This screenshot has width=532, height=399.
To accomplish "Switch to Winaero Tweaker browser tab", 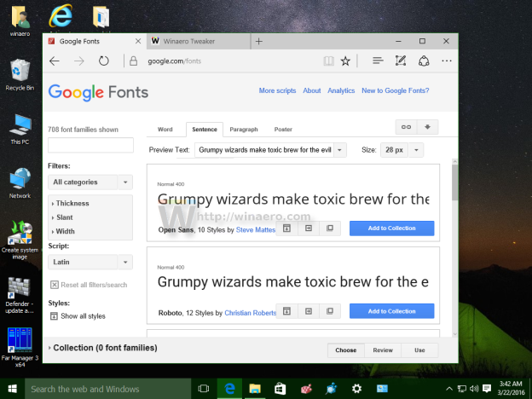I will pyautogui.click(x=199, y=42).
